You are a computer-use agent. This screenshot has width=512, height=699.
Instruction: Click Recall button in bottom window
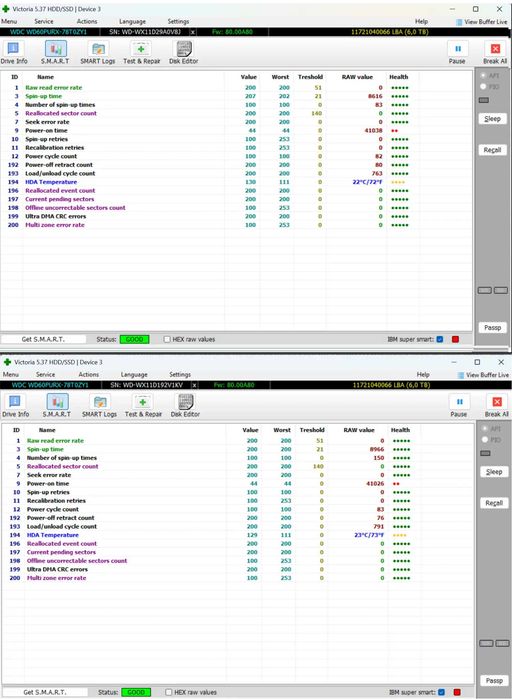pos(494,503)
